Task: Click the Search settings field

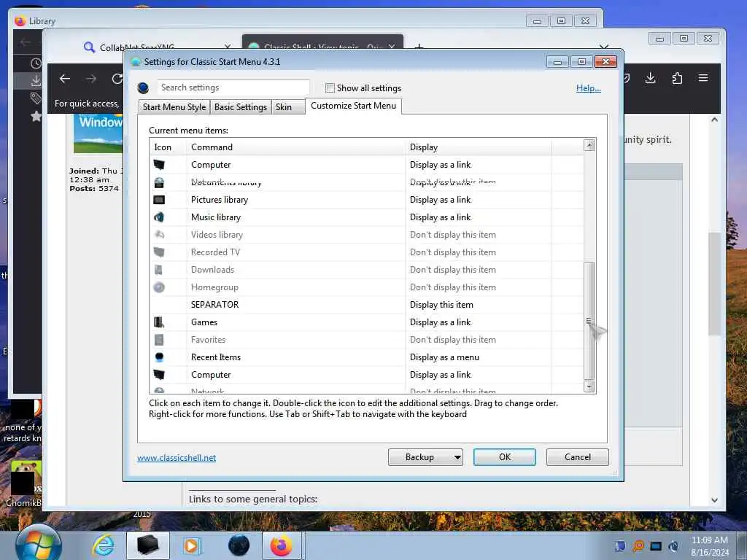Action: pos(233,87)
